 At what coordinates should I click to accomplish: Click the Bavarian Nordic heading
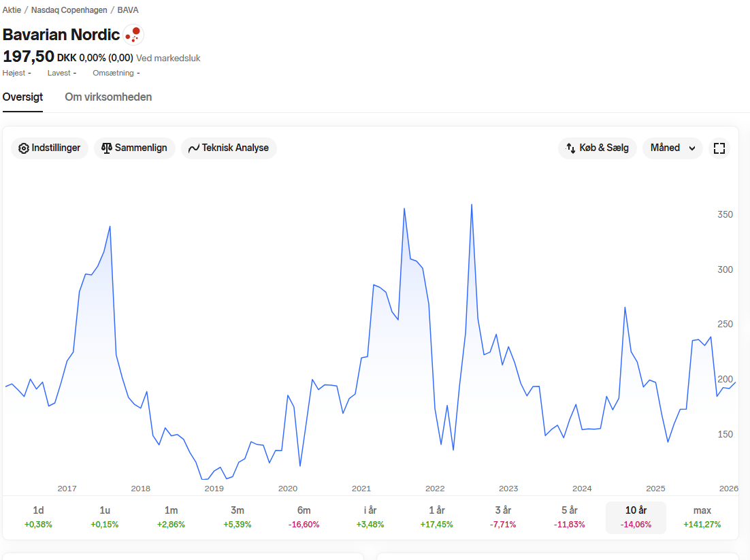pyautogui.click(x=61, y=35)
